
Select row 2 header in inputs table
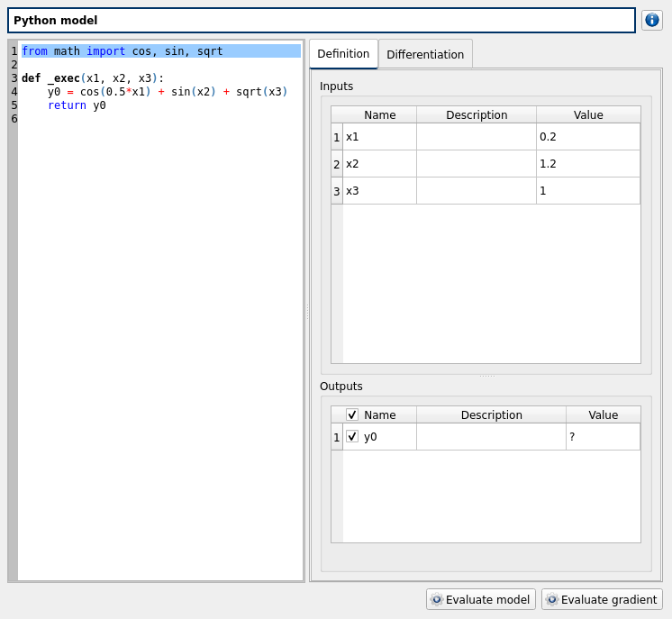click(x=337, y=164)
